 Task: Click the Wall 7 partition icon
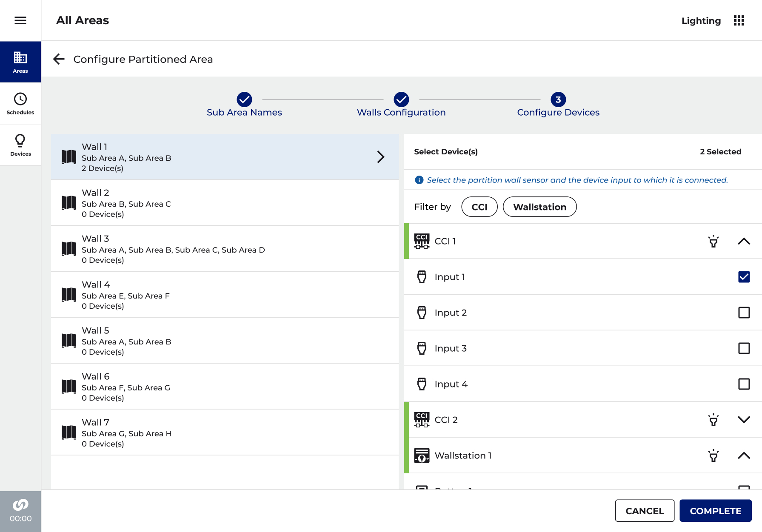click(69, 432)
